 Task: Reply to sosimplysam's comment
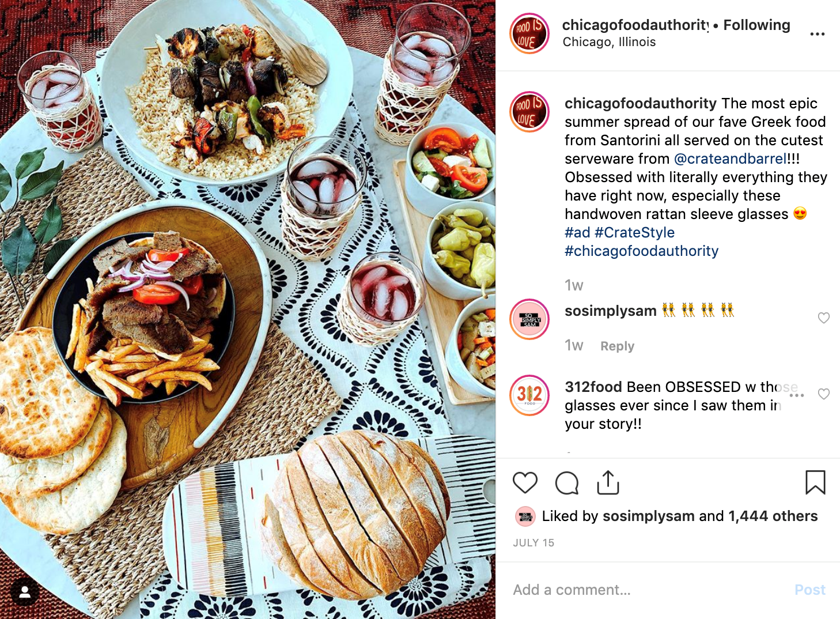(617, 346)
